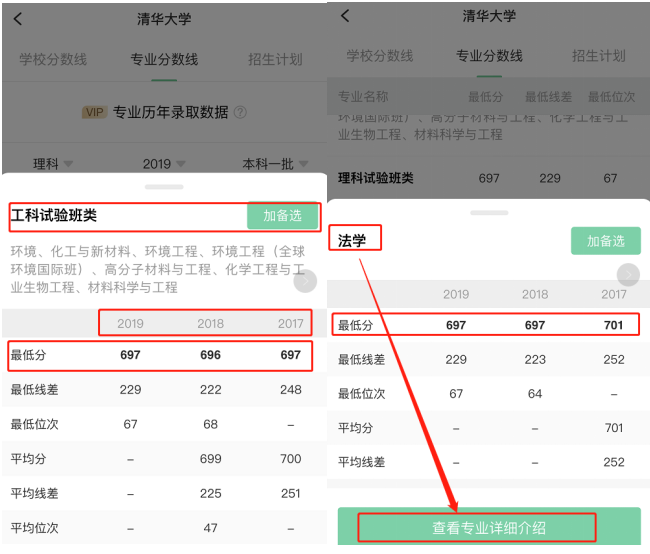Open the 理科 subject dropdown

tap(53, 164)
